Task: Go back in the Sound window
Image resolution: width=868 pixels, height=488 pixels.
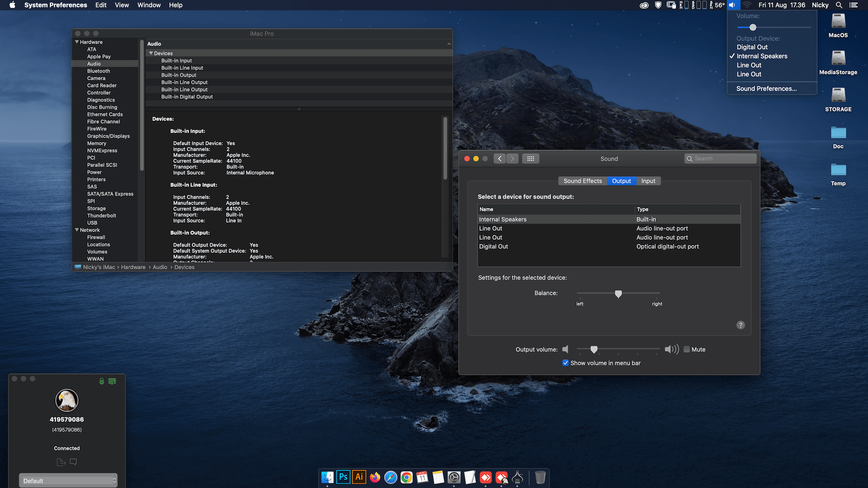Action: (500, 159)
